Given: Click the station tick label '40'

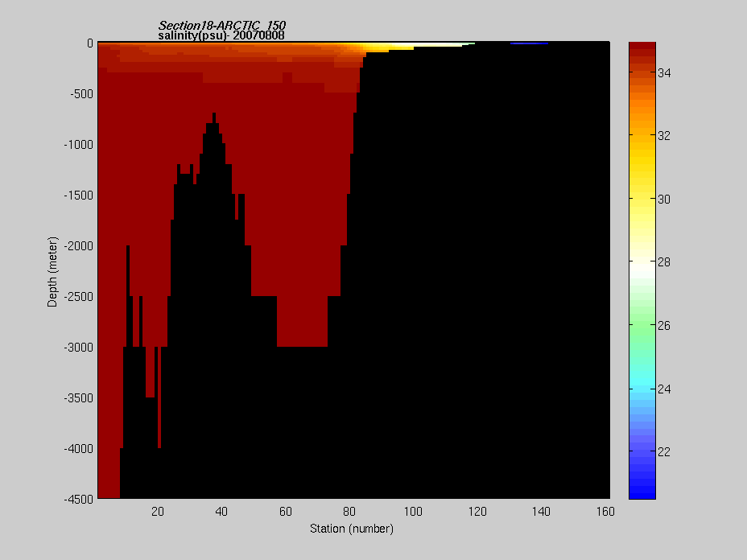Looking at the screenshot, I should click(221, 512).
